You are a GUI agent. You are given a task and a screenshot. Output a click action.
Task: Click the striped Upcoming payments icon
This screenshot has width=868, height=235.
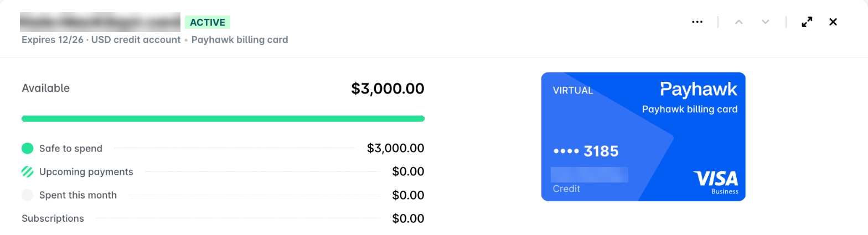28,172
